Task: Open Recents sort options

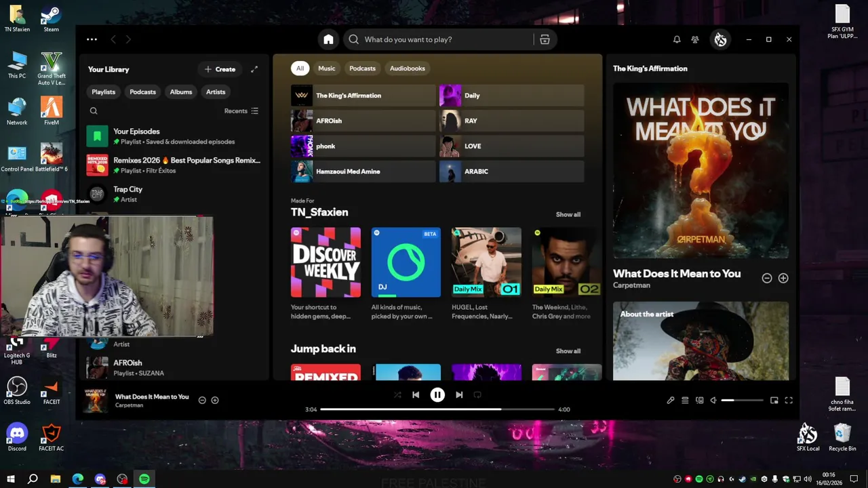Action: tap(241, 111)
